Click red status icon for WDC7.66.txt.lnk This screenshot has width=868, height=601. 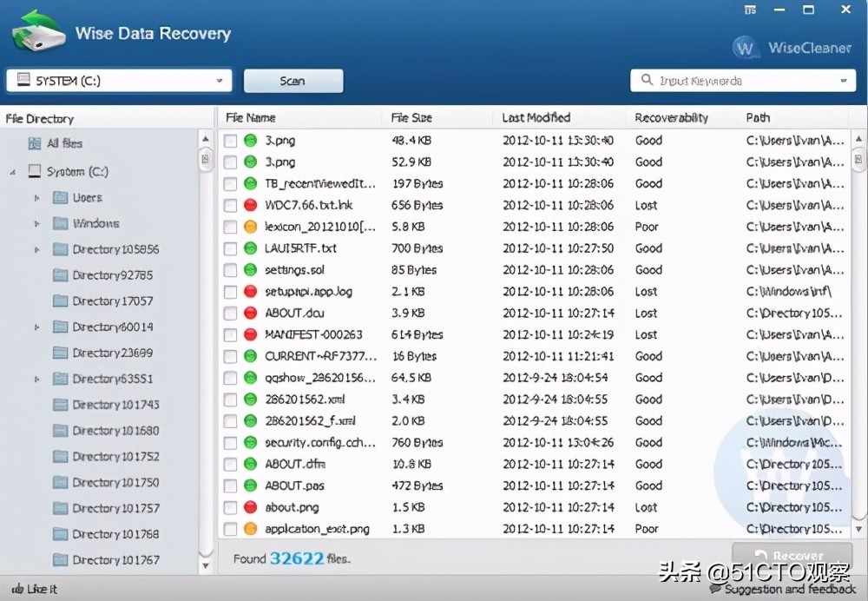tap(251, 205)
